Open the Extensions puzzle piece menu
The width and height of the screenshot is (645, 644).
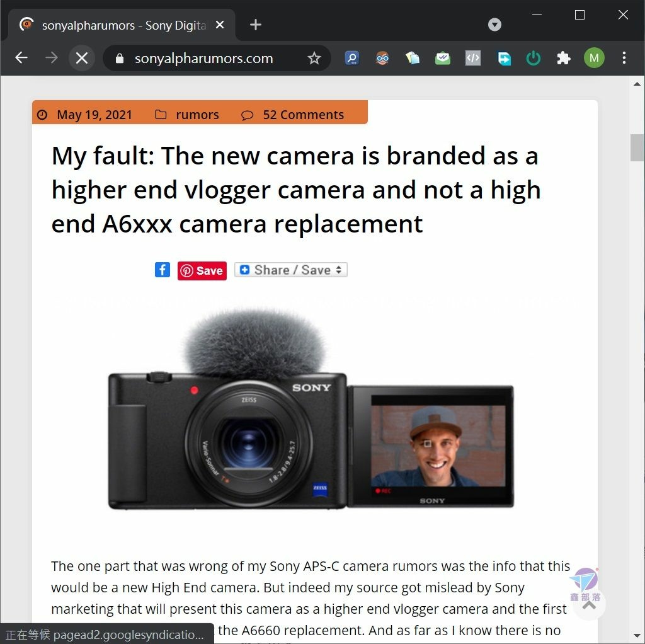(x=564, y=58)
